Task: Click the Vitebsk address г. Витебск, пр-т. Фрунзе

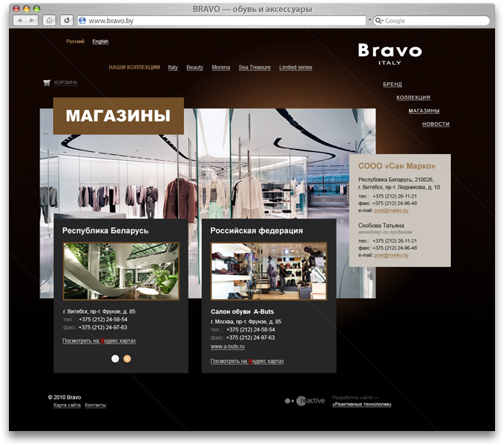Action: (x=99, y=311)
